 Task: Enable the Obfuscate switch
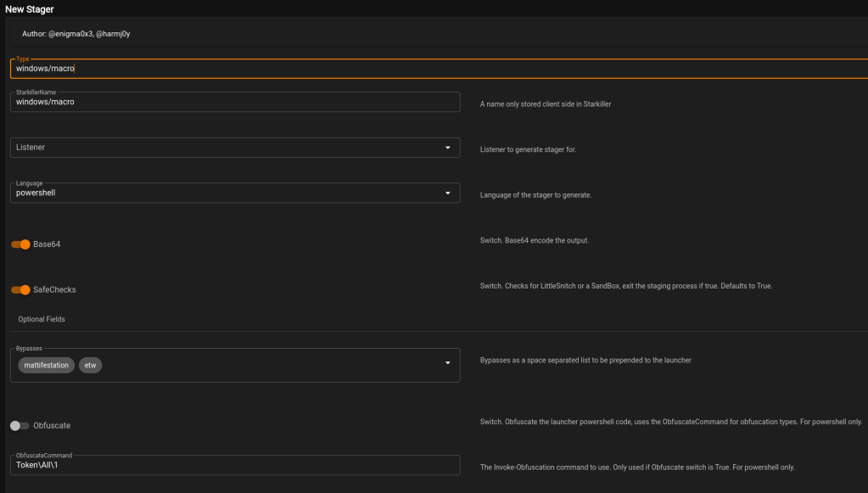coord(20,425)
